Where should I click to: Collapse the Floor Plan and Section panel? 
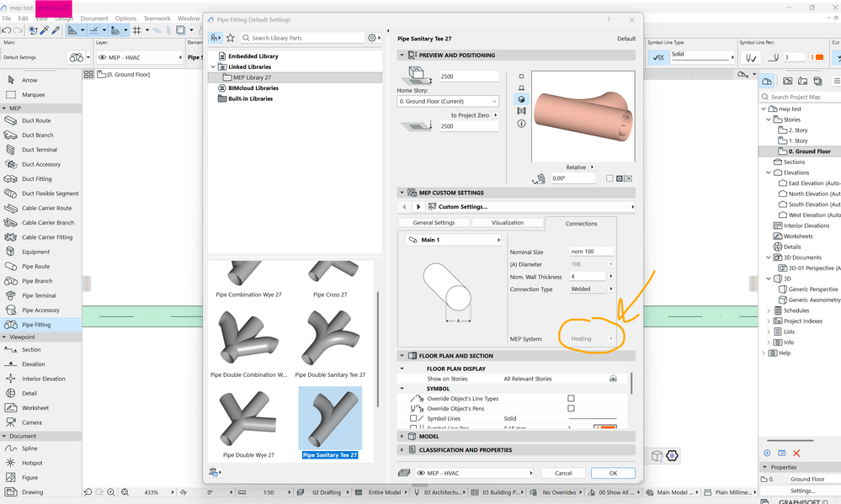402,355
